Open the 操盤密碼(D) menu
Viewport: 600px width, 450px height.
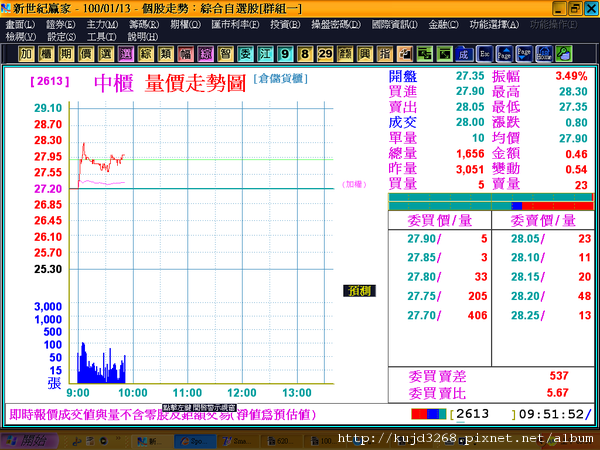pyautogui.click(x=336, y=24)
